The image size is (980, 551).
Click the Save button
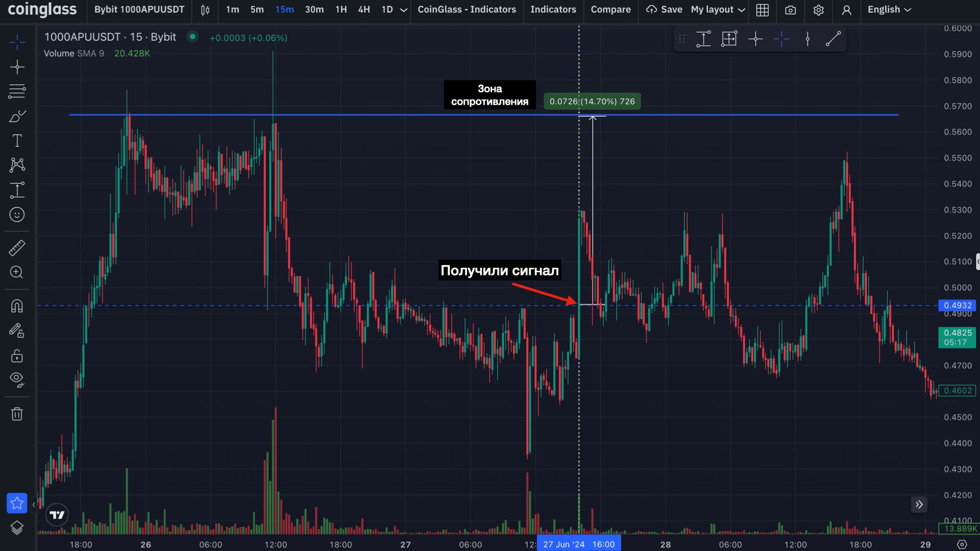pos(664,10)
